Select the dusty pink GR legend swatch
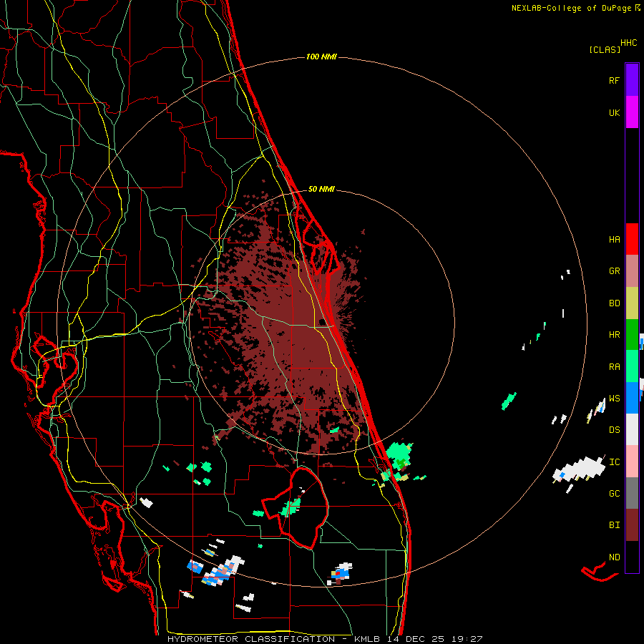 tap(632, 271)
